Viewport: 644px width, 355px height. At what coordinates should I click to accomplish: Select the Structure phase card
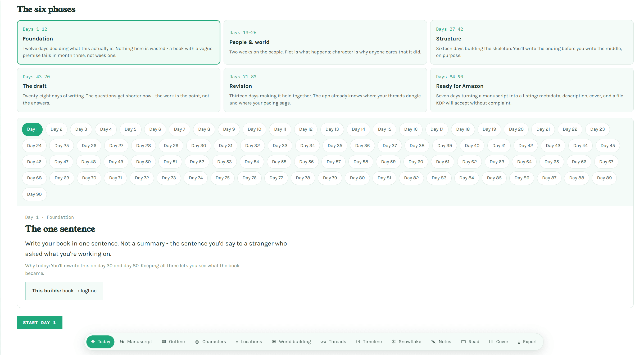point(532,42)
